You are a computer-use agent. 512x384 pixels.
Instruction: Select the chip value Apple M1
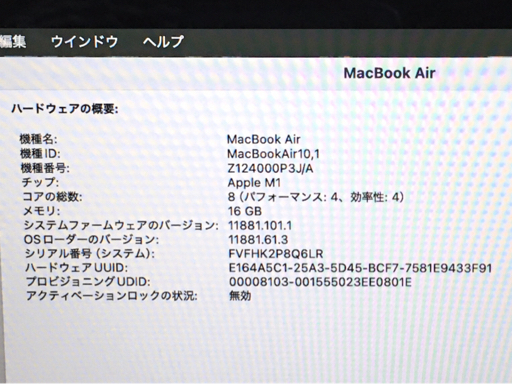[254, 183]
